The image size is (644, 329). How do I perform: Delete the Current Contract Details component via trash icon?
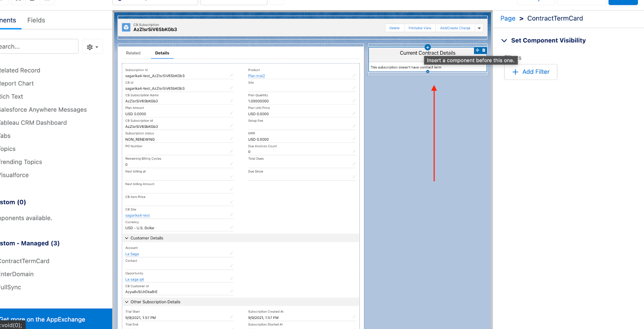click(x=484, y=50)
